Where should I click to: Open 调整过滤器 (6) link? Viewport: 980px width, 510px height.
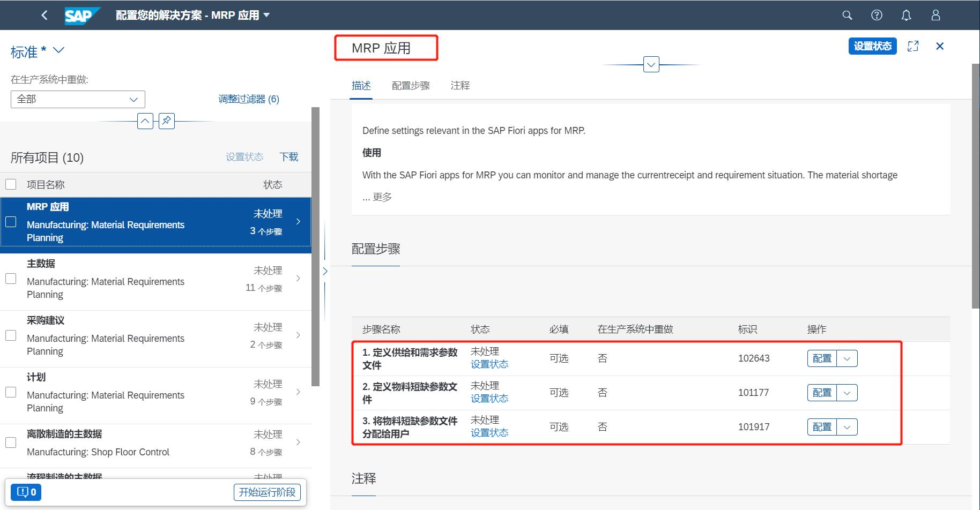[x=248, y=99]
